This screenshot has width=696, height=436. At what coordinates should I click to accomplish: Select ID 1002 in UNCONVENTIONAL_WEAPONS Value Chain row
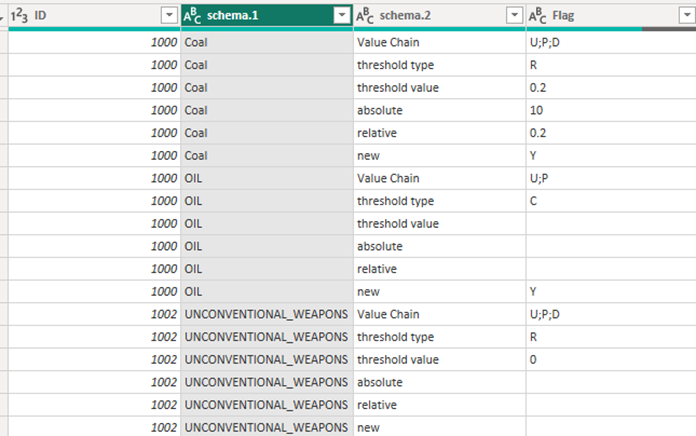coord(94,314)
